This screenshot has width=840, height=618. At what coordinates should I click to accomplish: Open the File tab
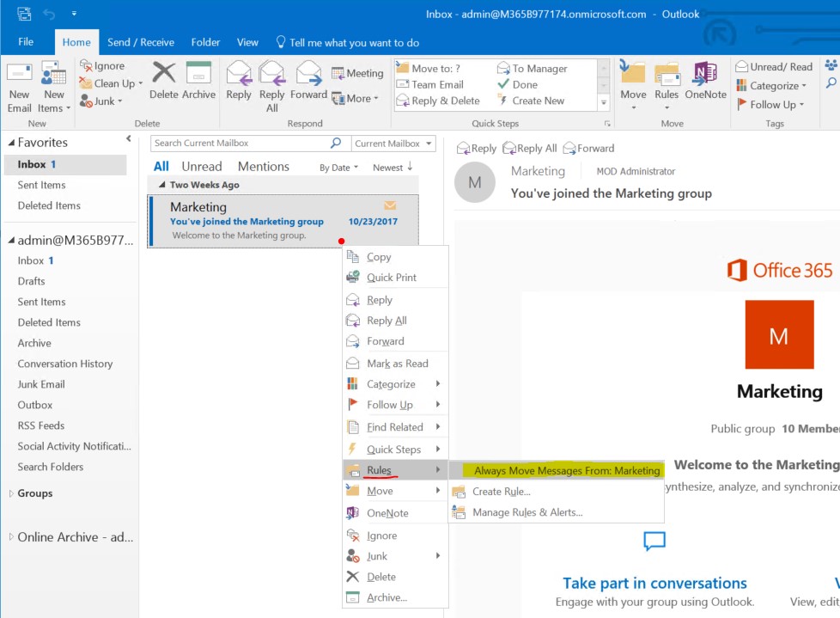coord(26,42)
